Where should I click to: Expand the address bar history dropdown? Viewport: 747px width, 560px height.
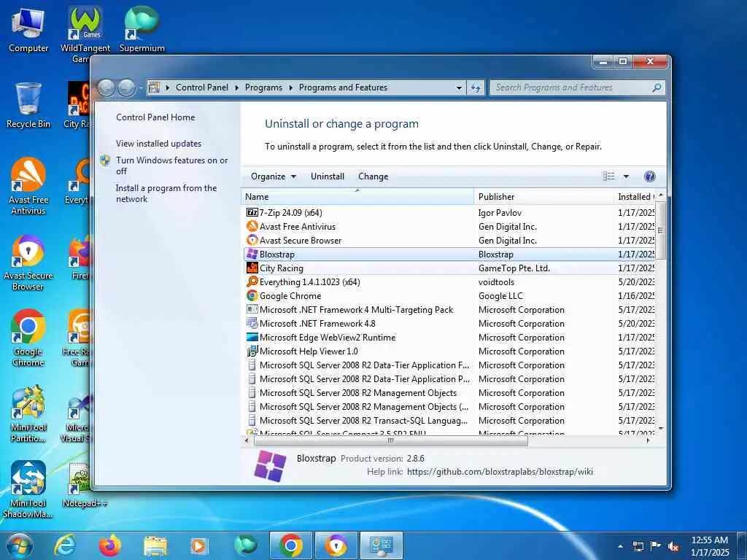click(459, 88)
